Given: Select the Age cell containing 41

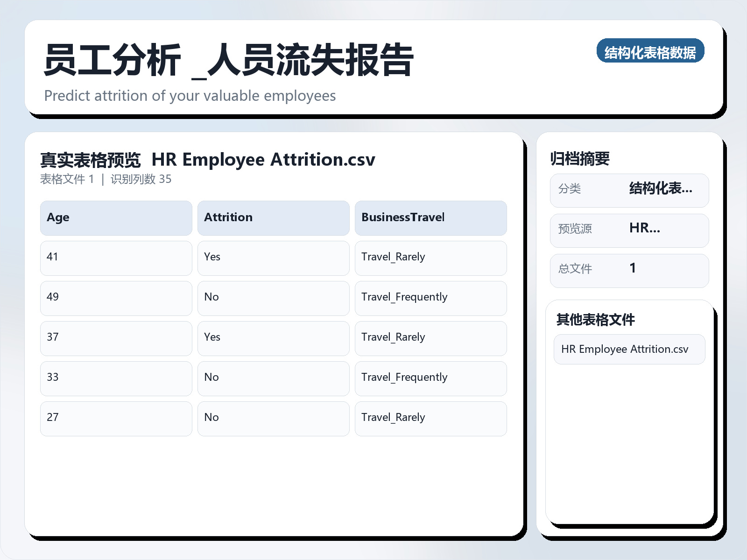Looking at the screenshot, I should [116, 258].
